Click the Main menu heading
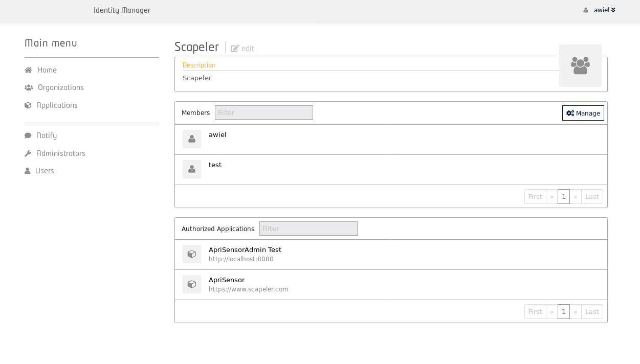This screenshot has width=640, height=364. coord(51,43)
